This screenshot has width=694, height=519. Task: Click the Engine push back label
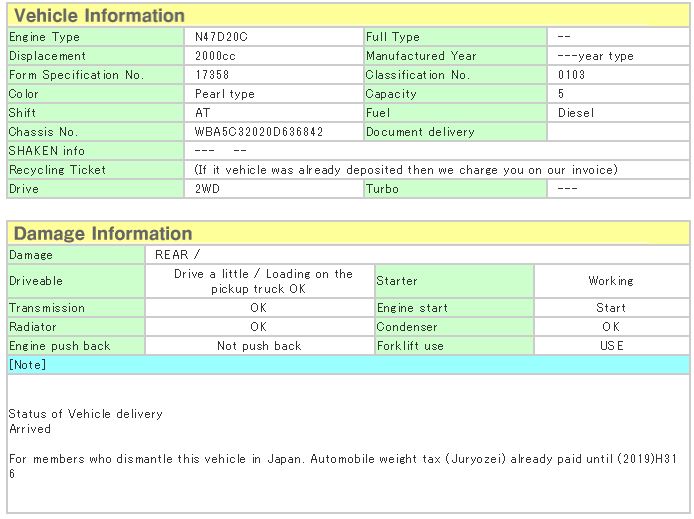point(59,346)
